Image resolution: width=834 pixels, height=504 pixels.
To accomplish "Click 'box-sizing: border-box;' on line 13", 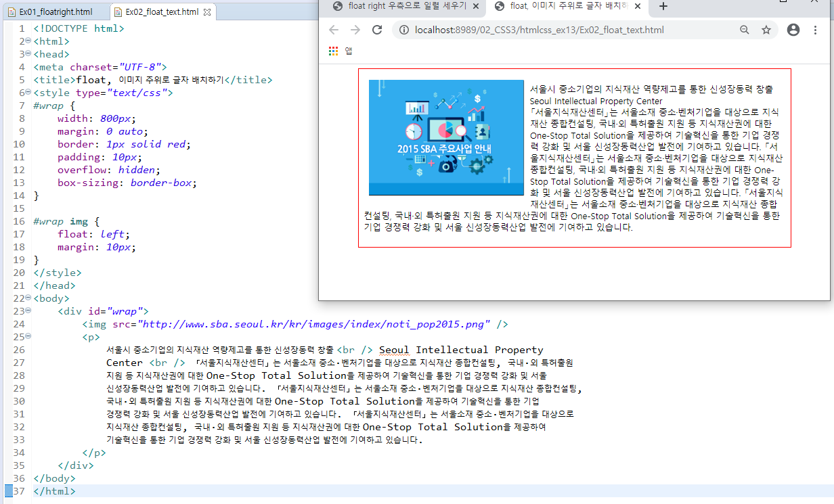I will pos(127,183).
